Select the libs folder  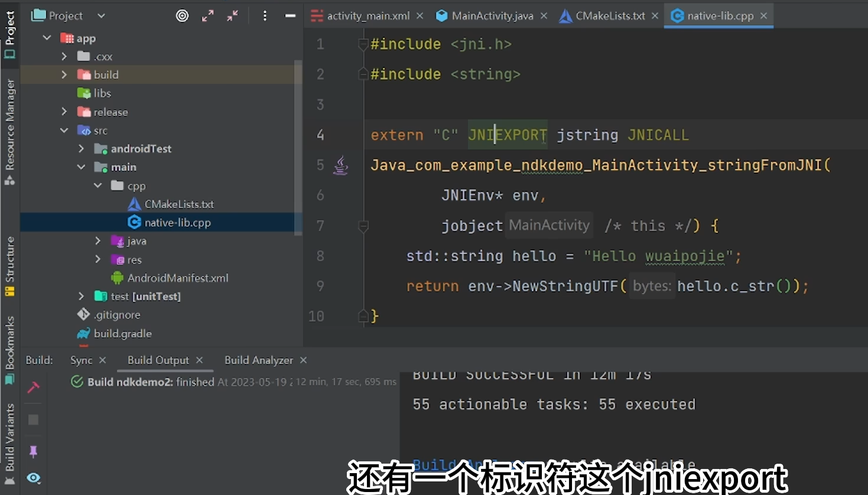[x=95, y=93]
